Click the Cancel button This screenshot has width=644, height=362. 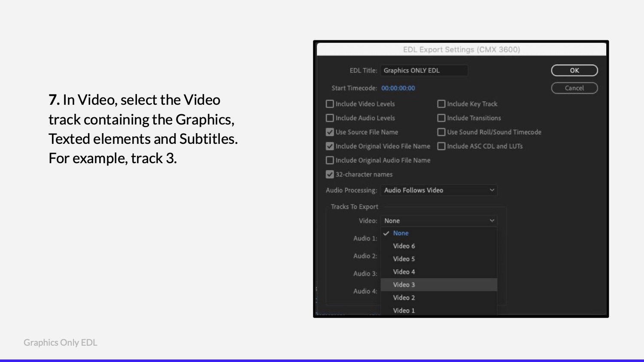pyautogui.click(x=574, y=88)
